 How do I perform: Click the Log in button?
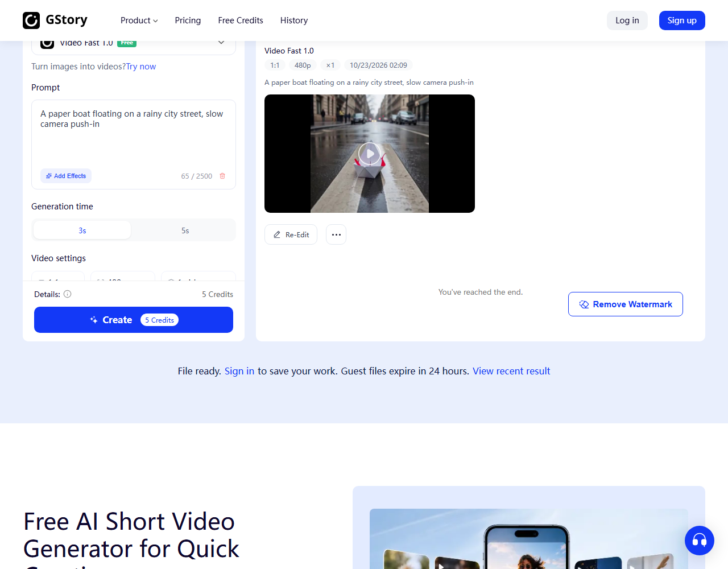pyautogui.click(x=627, y=20)
